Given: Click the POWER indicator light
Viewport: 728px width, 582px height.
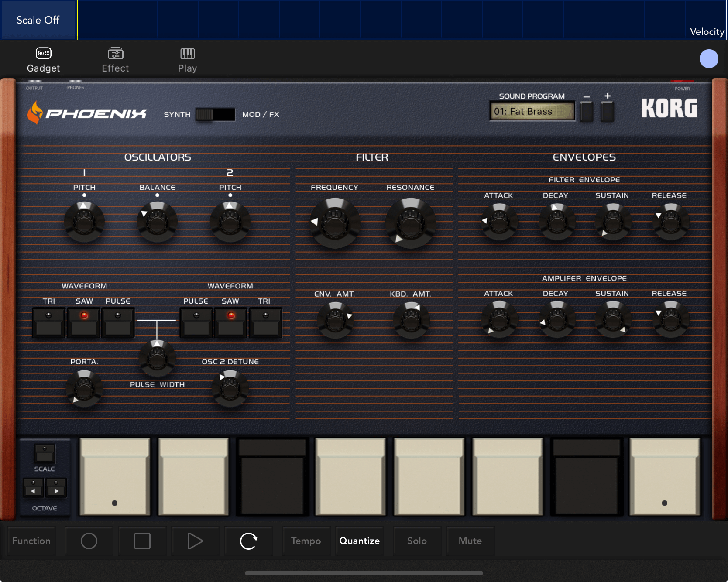Looking at the screenshot, I should (683, 81).
